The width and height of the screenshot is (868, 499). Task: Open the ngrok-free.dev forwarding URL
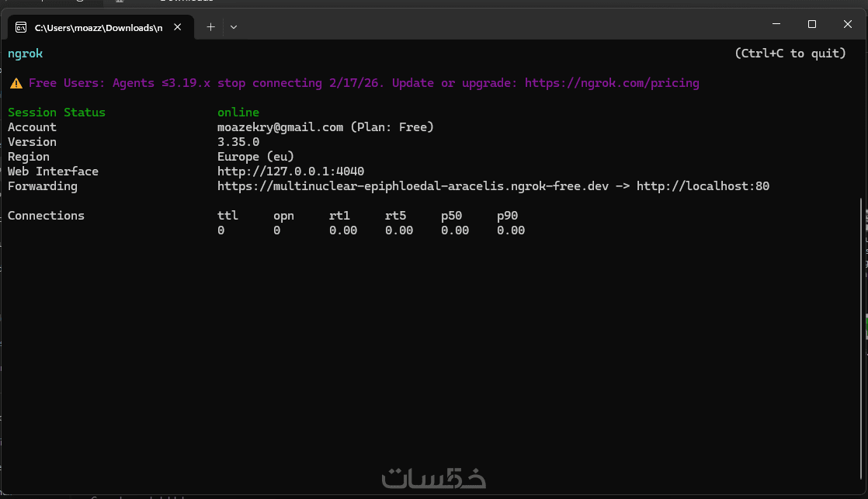[x=412, y=186]
